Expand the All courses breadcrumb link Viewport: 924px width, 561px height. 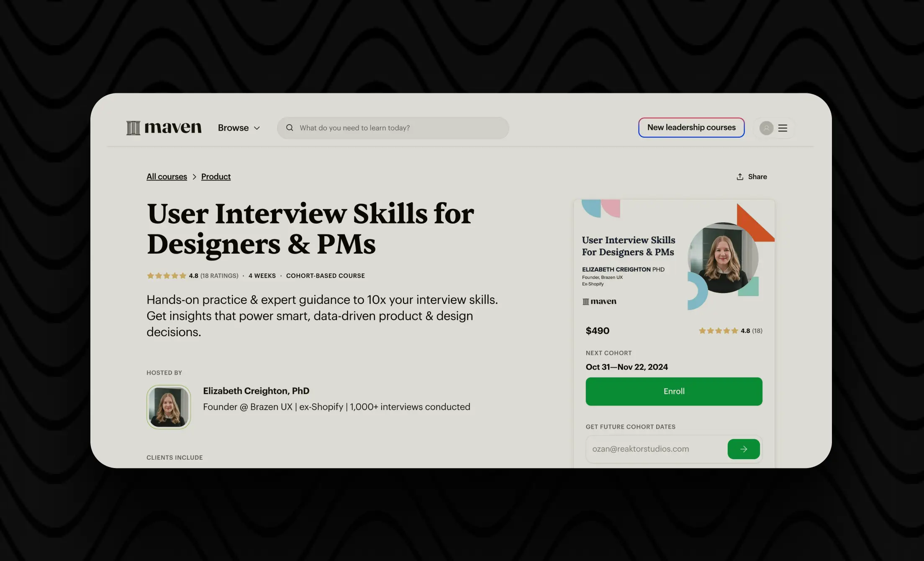166,177
